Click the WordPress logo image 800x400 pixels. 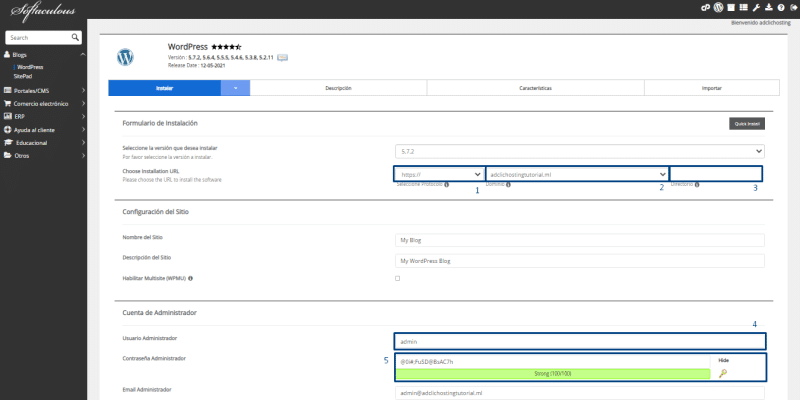point(125,57)
